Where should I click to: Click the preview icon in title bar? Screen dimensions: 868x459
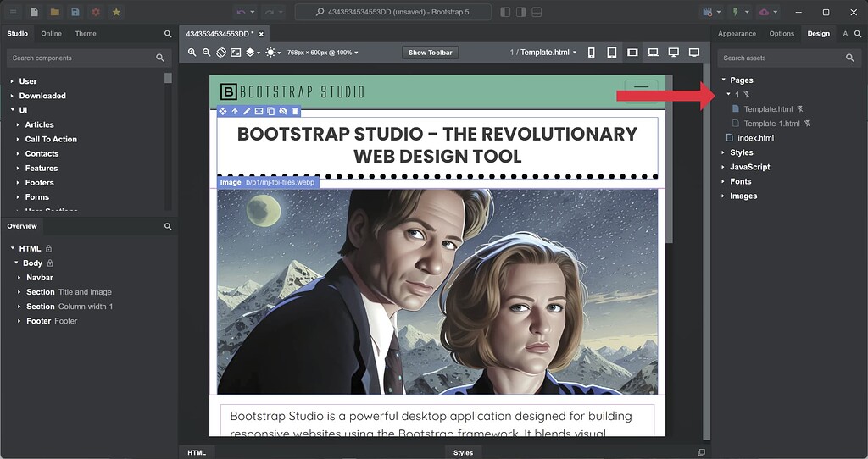(x=708, y=12)
